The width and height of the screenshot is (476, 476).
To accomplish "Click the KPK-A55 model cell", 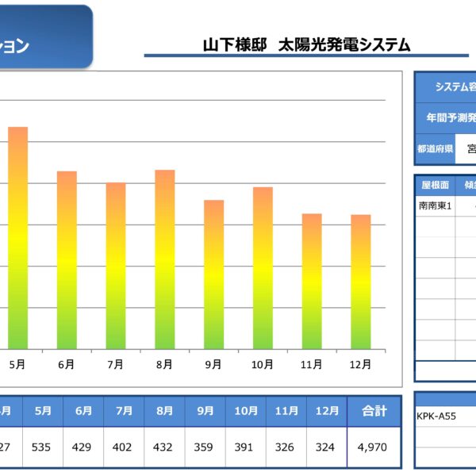I will tap(445, 416).
